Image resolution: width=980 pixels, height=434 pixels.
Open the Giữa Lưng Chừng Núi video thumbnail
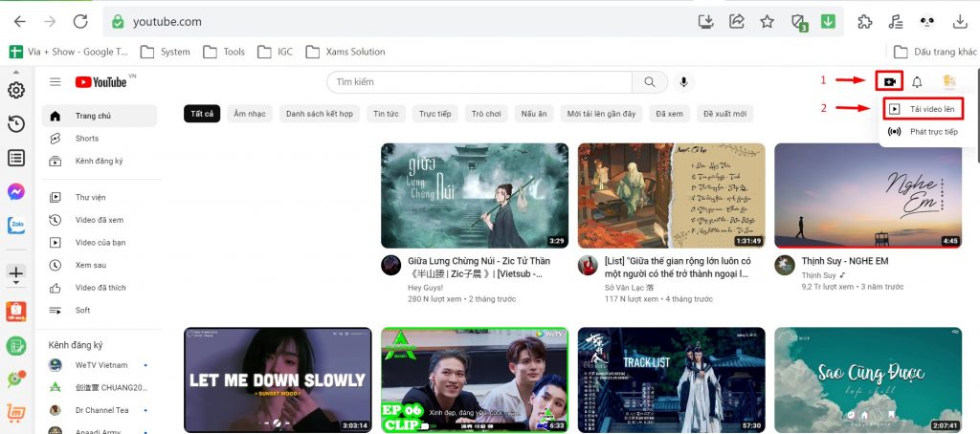(475, 195)
